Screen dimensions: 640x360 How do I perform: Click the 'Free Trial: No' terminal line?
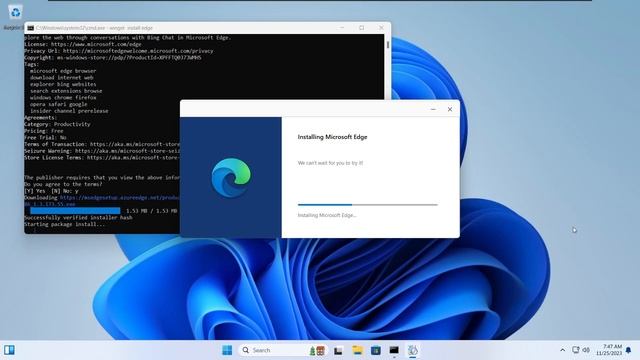pos(45,138)
